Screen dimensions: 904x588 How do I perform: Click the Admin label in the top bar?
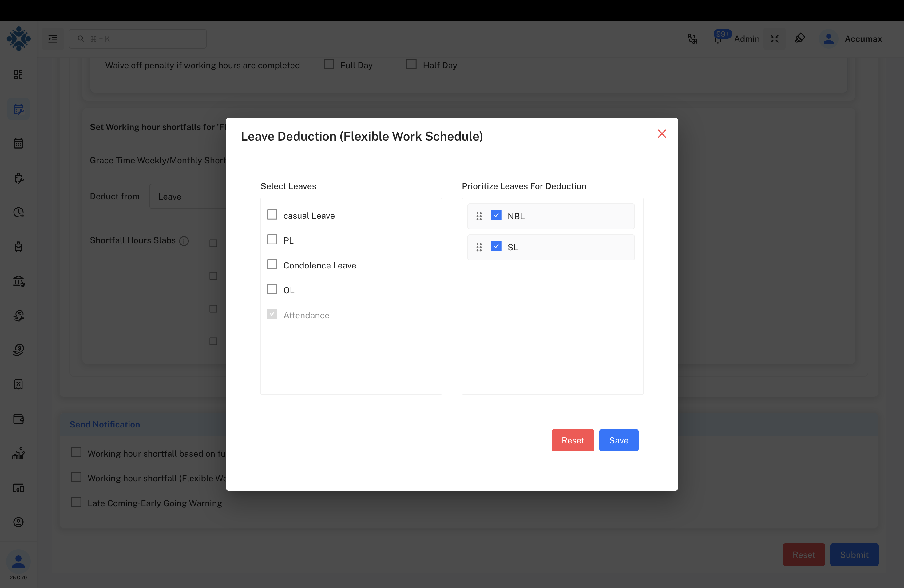[x=747, y=38]
